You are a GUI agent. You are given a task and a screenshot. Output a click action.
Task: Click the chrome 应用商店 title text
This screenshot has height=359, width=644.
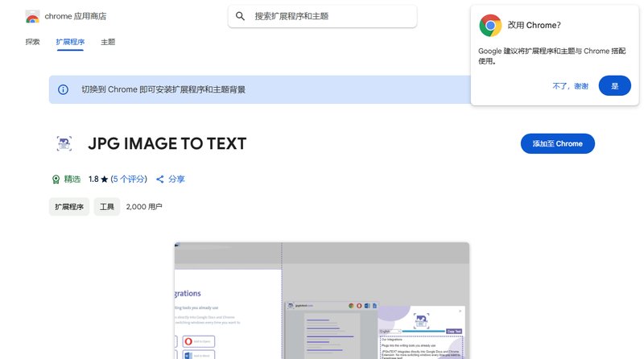[x=76, y=16]
